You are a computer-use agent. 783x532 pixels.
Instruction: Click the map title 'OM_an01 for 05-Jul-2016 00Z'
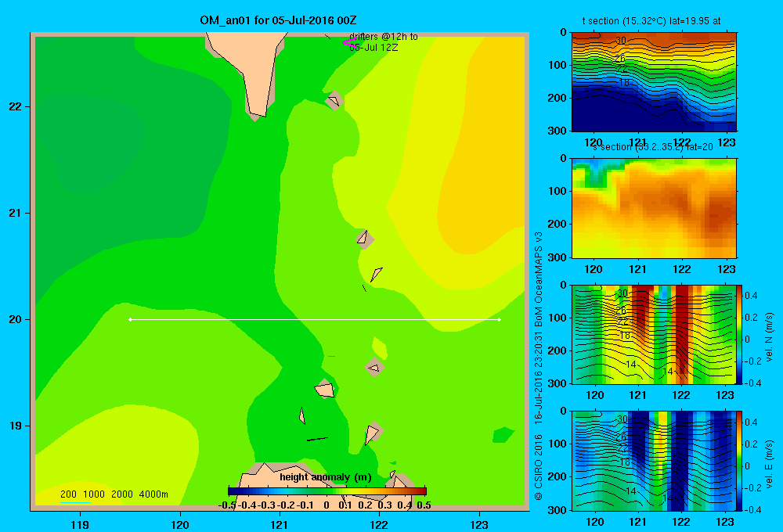coord(278,20)
